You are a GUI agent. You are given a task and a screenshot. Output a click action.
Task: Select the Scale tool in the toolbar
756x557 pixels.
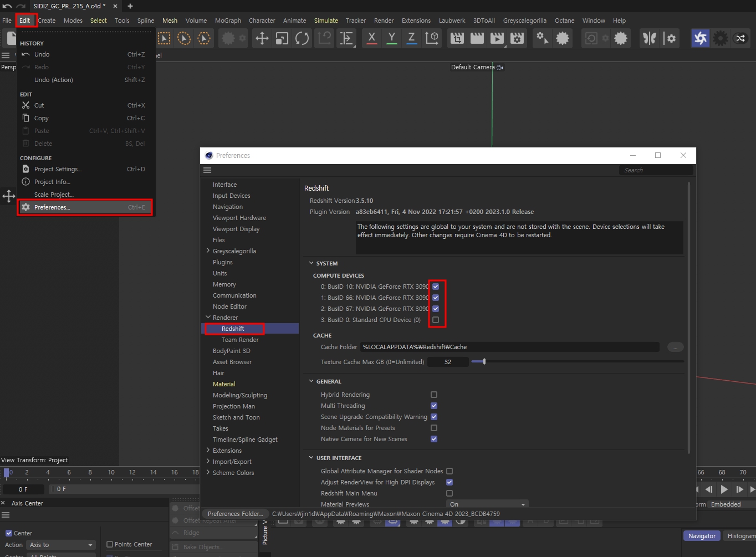pos(282,38)
